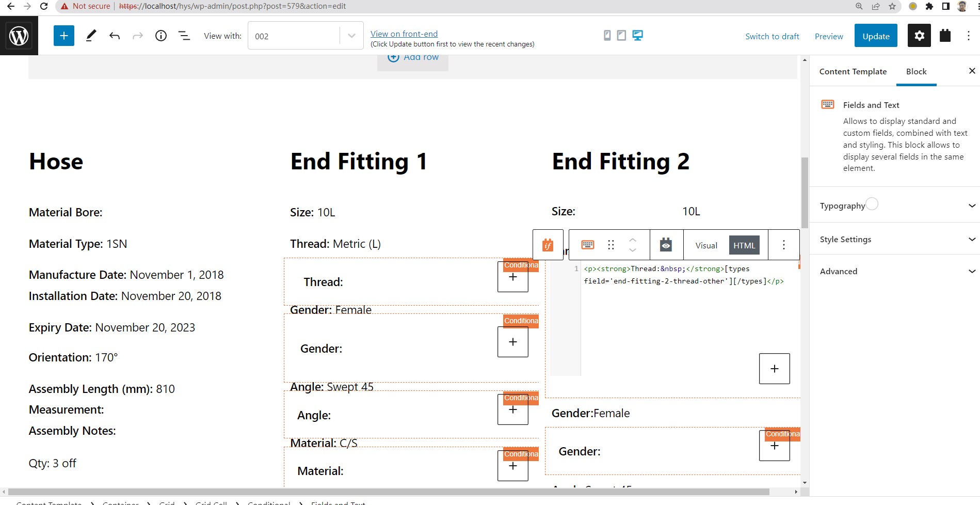Viewport: 980px width, 505px height.
Task: Click the 'Orientation: 170°' text
Action: tap(73, 357)
